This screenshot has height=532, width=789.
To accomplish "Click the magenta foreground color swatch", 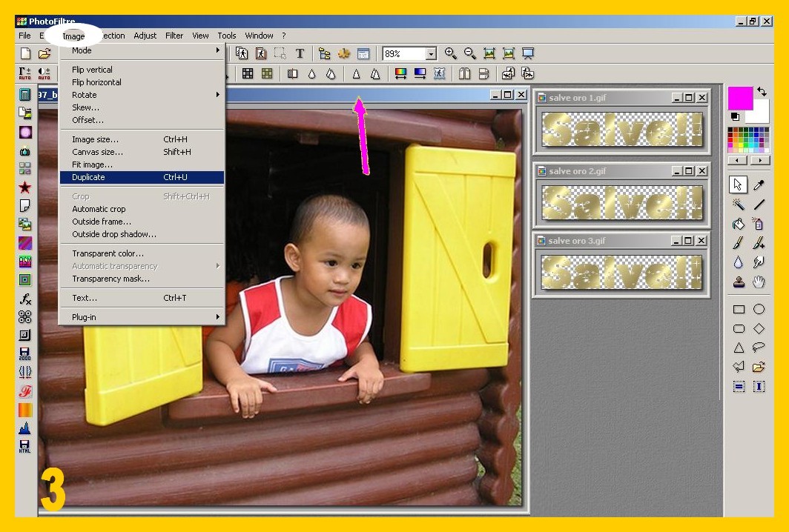I will pyautogui.click(x=739, y=98).
